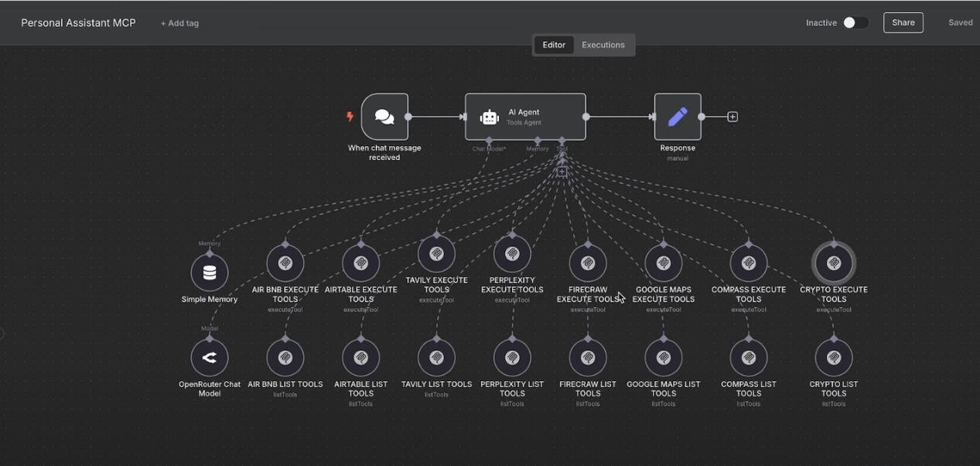
Task: Add a node after the Response node
Action: point(732,117)
